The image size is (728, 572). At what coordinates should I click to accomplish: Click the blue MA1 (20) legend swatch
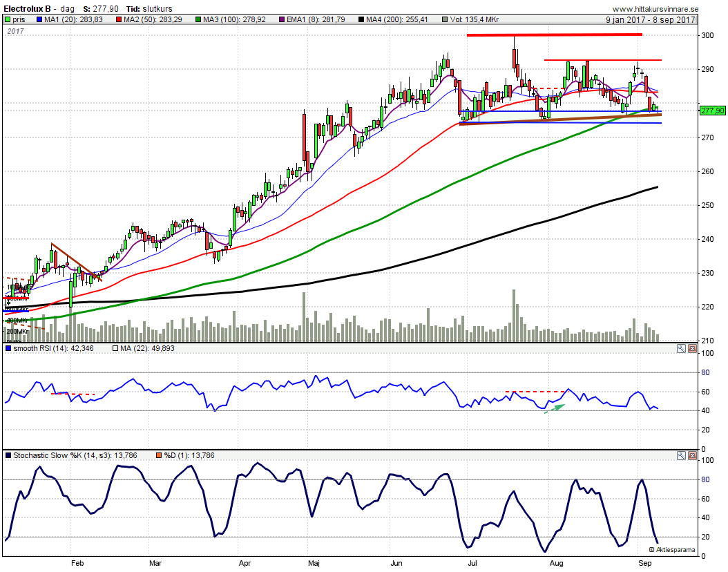coord(39,19)
